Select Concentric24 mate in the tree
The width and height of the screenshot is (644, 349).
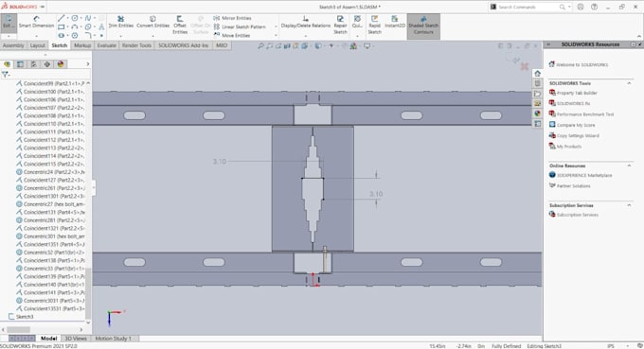coord(50,172)
